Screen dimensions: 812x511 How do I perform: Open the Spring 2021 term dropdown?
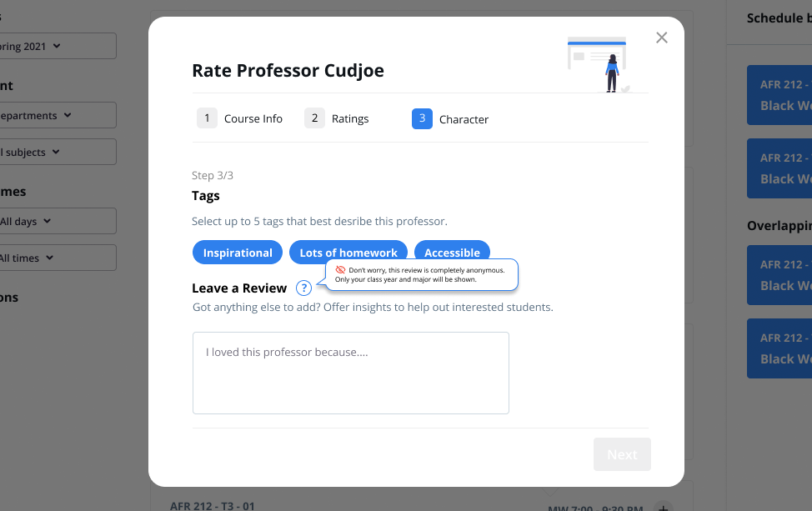coord(58,46)
